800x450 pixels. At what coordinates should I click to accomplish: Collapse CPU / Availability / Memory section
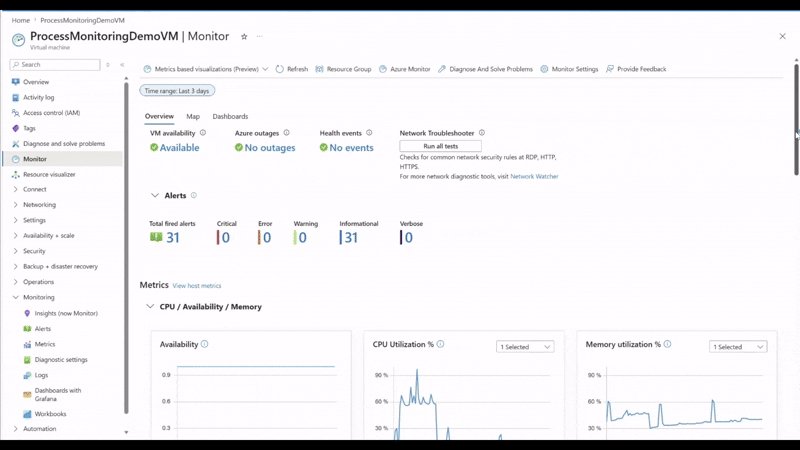(150, 307)
